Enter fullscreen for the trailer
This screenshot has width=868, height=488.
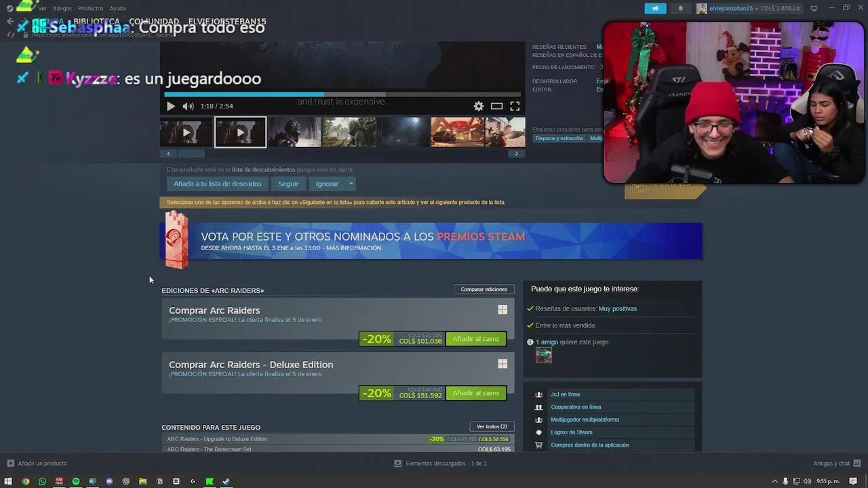pyautogui.click(x=515, y=106)
